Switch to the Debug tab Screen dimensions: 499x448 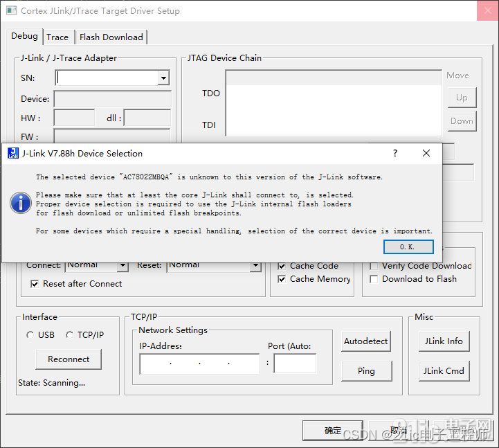24,36
